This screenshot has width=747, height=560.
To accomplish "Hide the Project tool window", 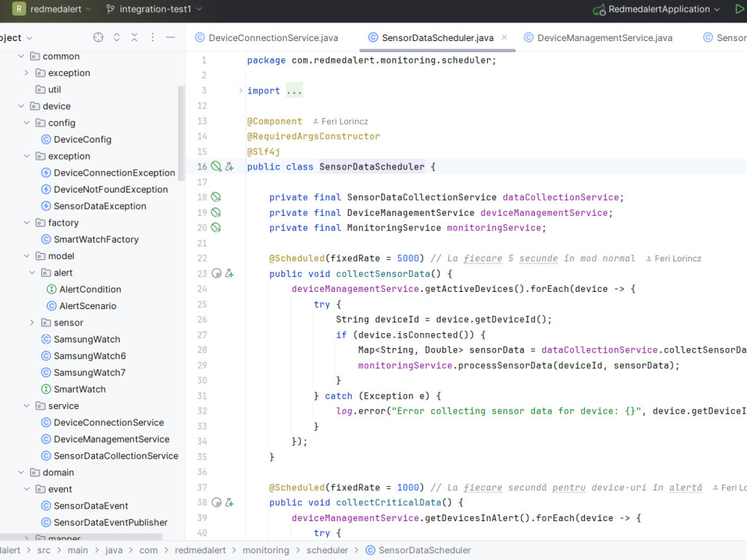I will (x=170, y=37).
